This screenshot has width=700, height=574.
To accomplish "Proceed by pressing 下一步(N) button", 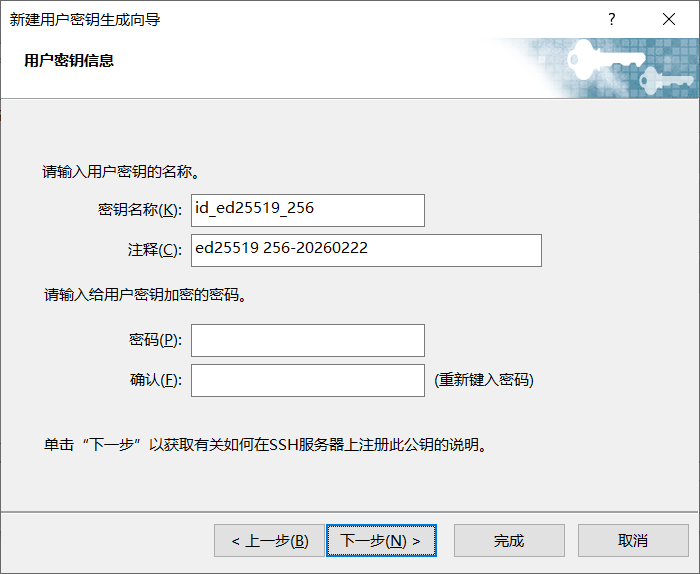I will pyautogui.click(x=381, y=541).
